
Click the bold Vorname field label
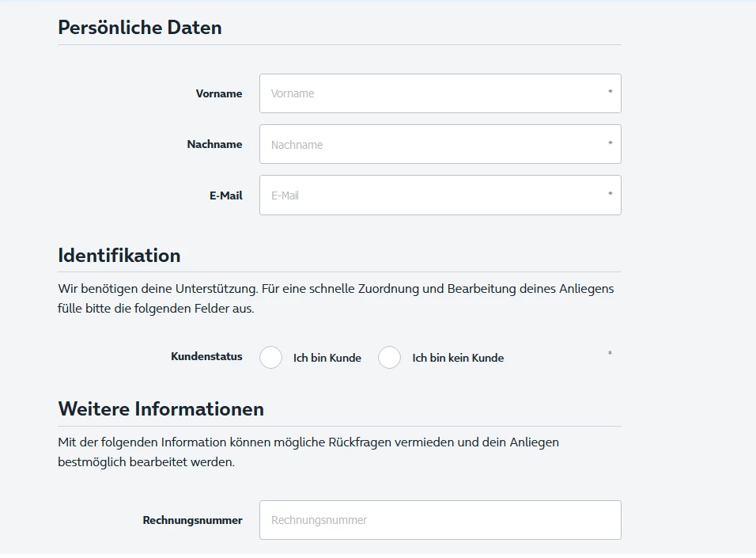(x=219, y=93)
